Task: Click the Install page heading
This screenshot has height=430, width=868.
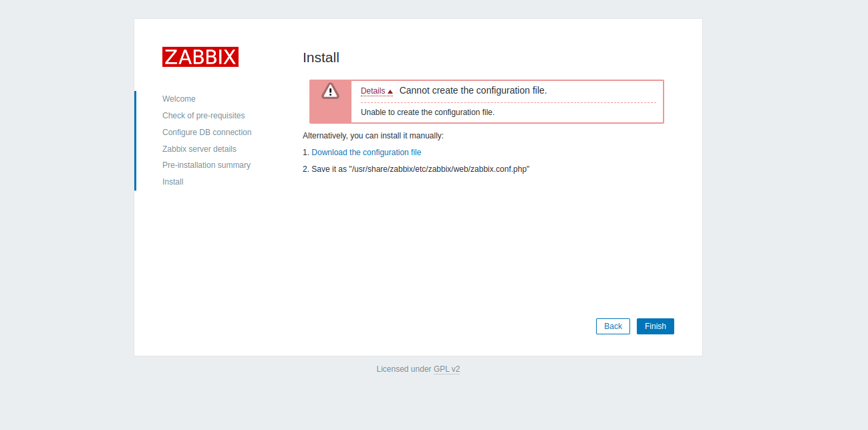Action: coord(321,58)
